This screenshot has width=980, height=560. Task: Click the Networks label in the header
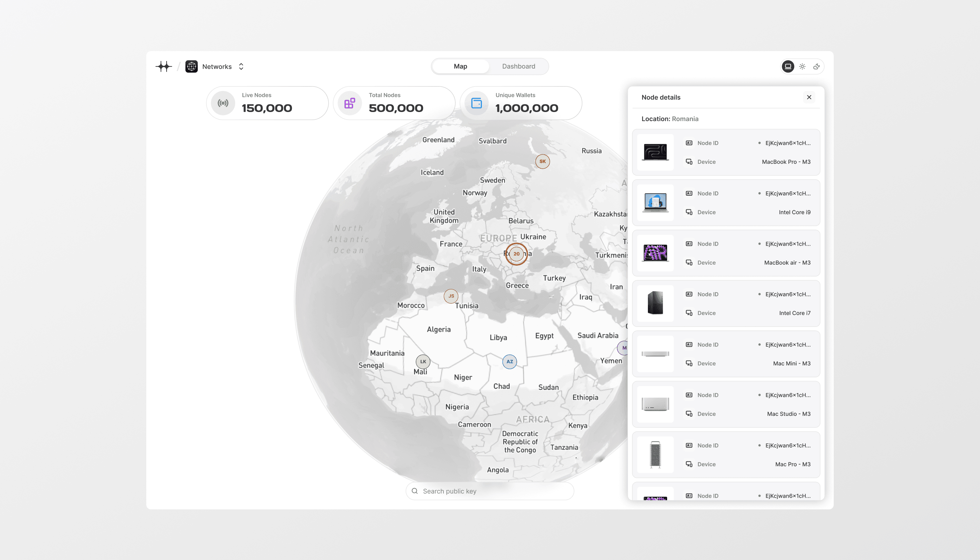217,66
